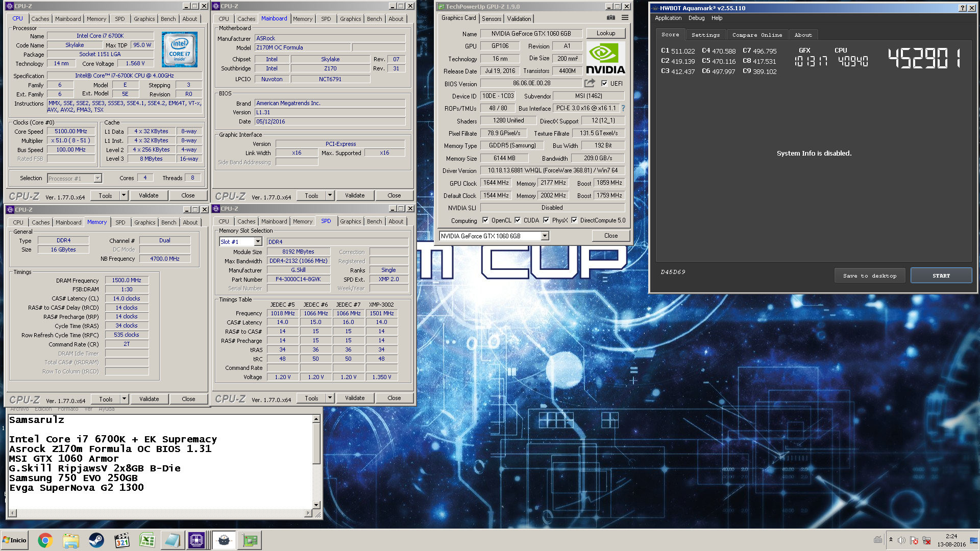980x551 pixels.
Task: Click the Lookup button in GPU-Z
Action: point(606,33)
